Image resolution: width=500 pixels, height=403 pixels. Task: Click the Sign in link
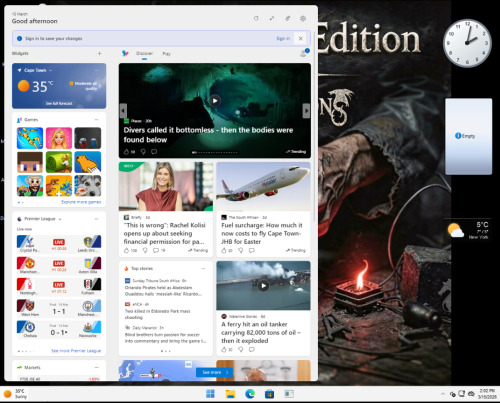[x=283, y=39]
